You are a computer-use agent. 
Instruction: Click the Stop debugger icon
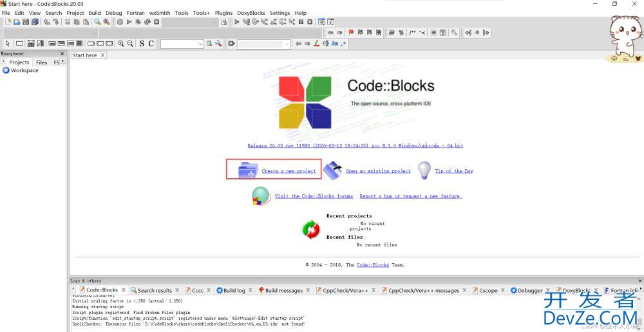tap(310, 22)
